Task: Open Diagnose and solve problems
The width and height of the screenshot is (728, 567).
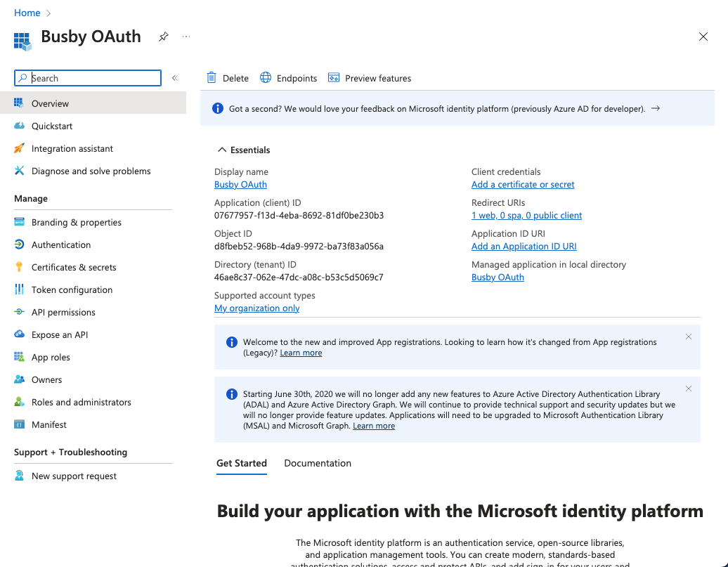Action: (93, 171)
